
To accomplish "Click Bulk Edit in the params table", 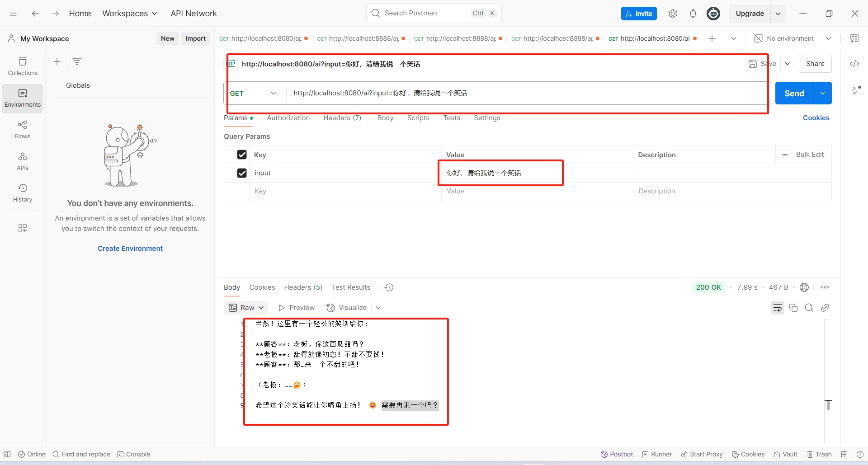I will 810,155.
